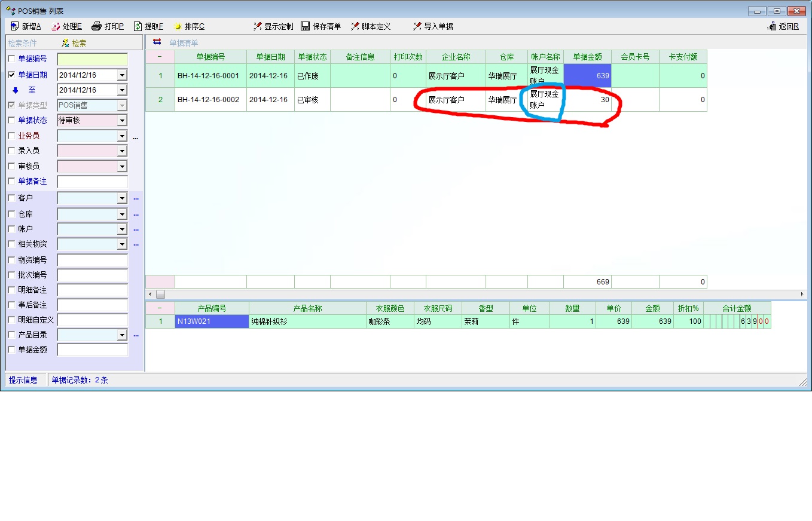812x521 pixels.
Task: Click 保存清单 save list icon
Action: 306,26
